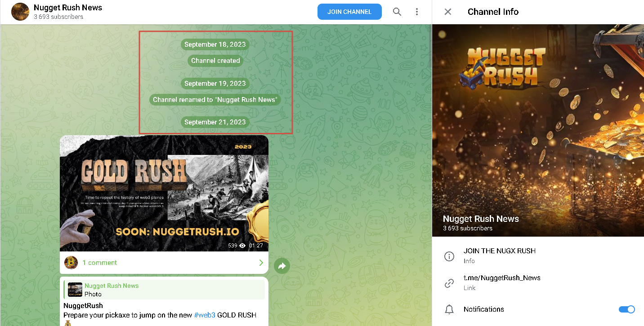Click the Nugget Rush News header title
Image resolution: width=644 pixels, height=326 pixels.
pyautogui.click(x=68, y=8)
